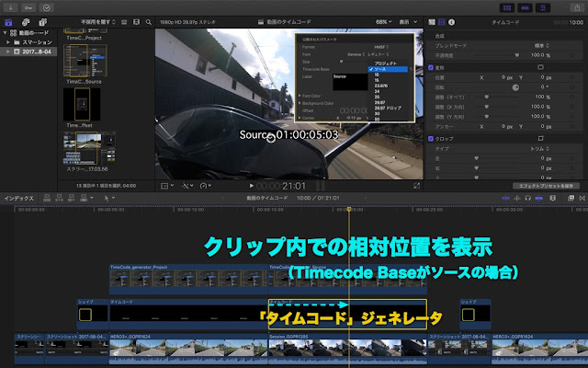The width and height of the screenshot is (588, 368).
Task: Switch to the Info inspector icon
Action: (451, 22)
